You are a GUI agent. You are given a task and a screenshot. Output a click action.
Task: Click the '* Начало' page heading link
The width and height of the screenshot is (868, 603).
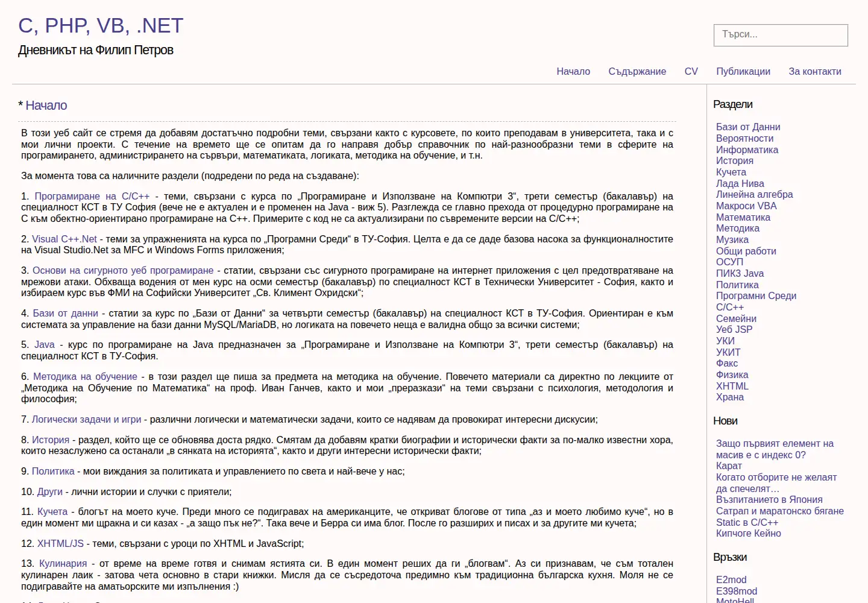pos(46,106)
